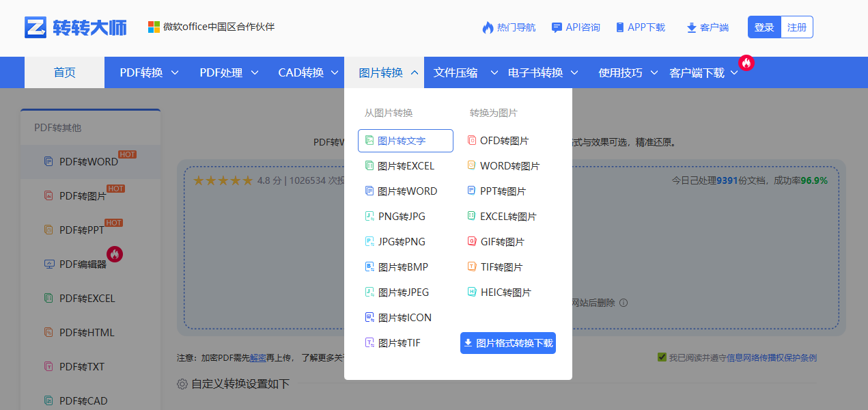Click the flame icon beside 热门导航
868x410 pixels.
pyautogui.click(x=488, y=27)
